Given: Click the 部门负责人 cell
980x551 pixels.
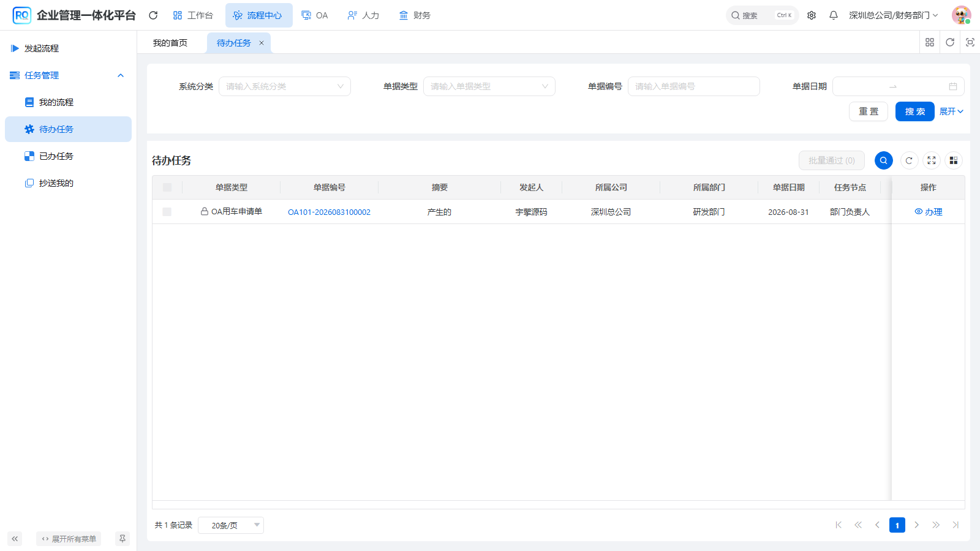Looking at the screenshot, I should click(850, 212).
